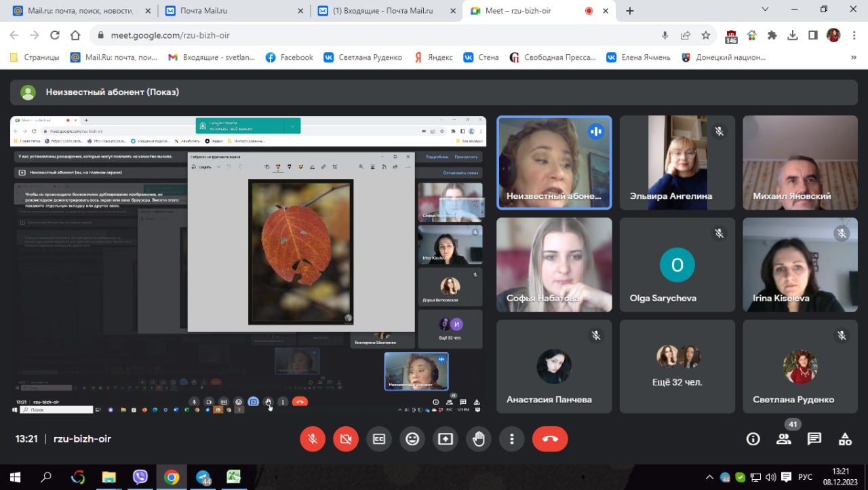Open Яндекс bookmark
868x490 pixels.
433,58
